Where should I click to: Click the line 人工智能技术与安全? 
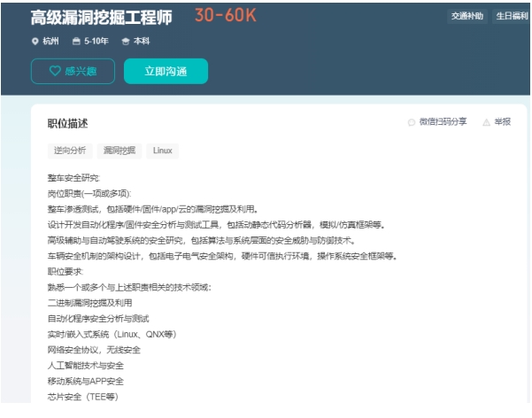(x=86, y=366)
